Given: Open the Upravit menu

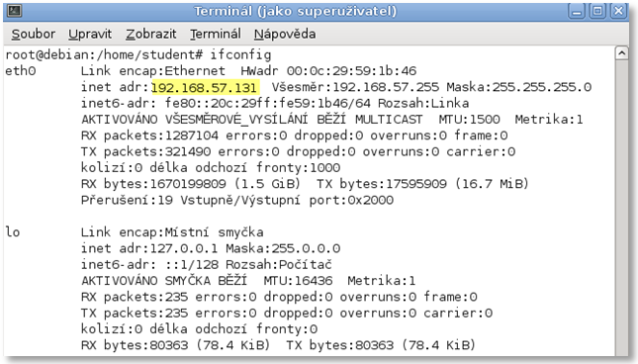Looking at the screenshot, I should (x=90, y=35).
